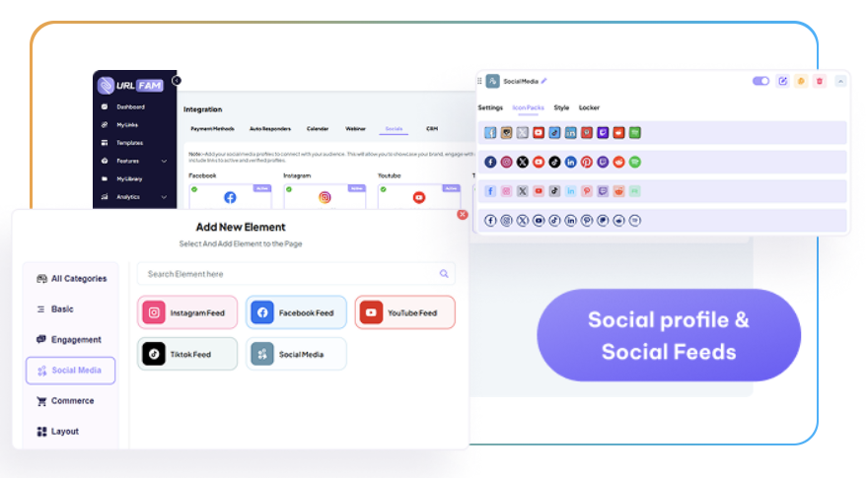Click the YouTube logo in the Integration card
This screenshot has width=868, height=478.
(419, 197)
